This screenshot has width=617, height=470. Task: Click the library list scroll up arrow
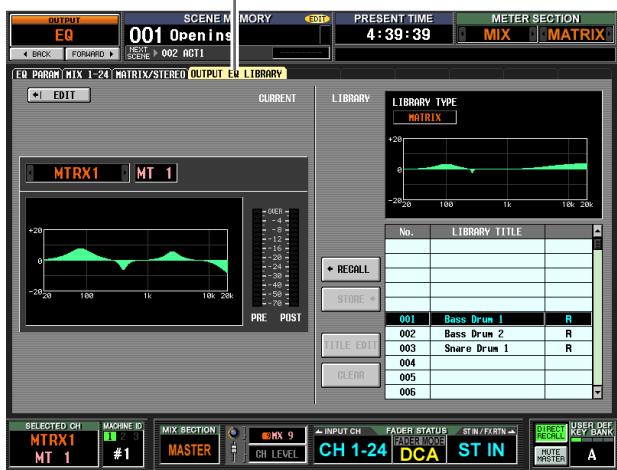[597, 231]
